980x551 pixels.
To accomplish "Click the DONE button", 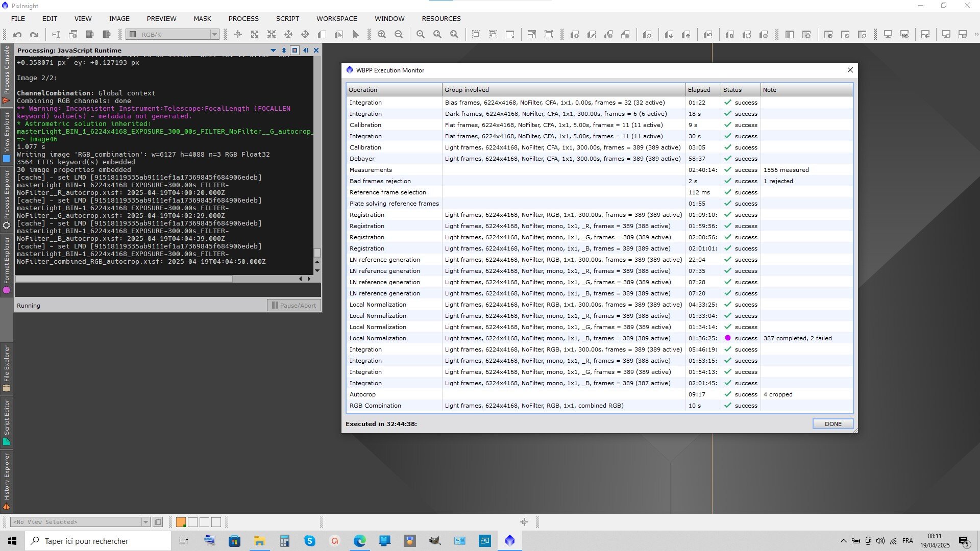I will point(832,424).
